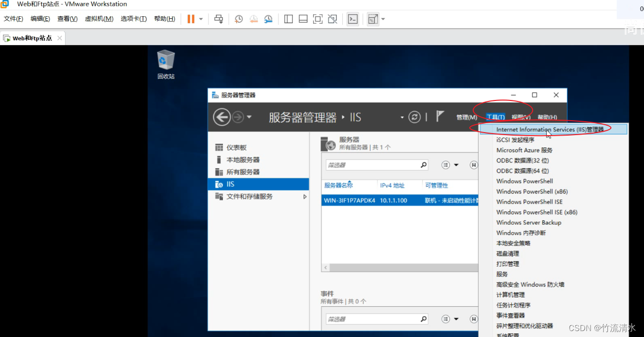Expand arrow beside 文件和存储服务
Viewport: 644px width, 337px height.
click(305, 196)
